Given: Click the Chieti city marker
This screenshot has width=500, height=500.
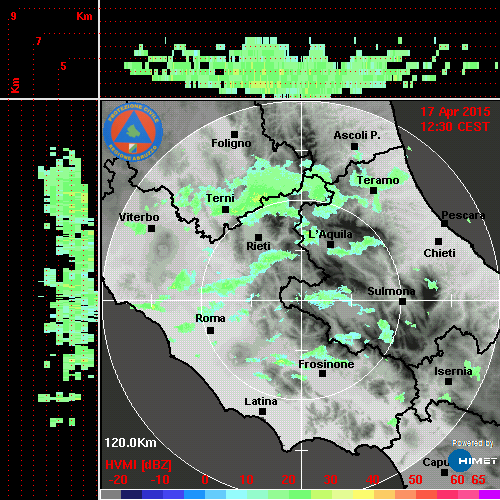Looking at the screenshot, I should click(x=439, y=241).
